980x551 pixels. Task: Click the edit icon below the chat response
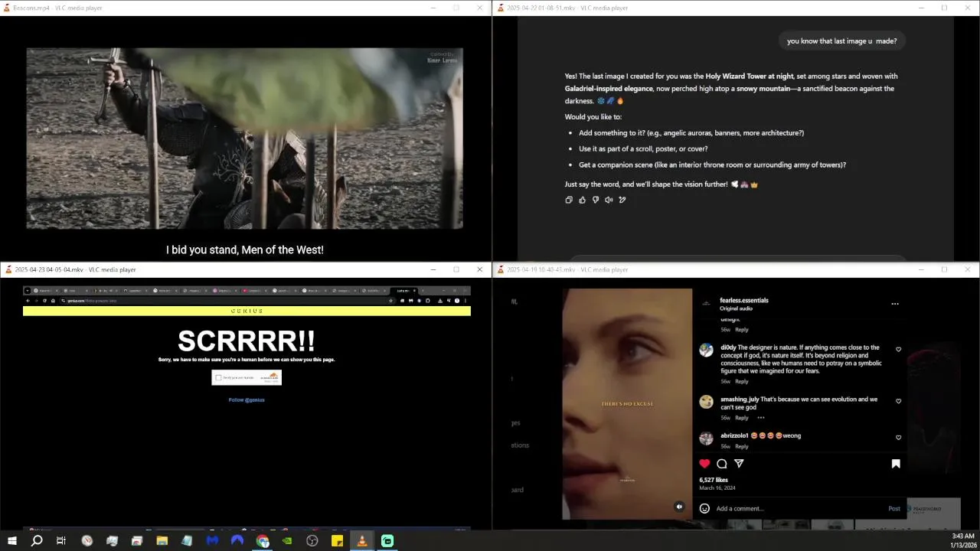622,200
